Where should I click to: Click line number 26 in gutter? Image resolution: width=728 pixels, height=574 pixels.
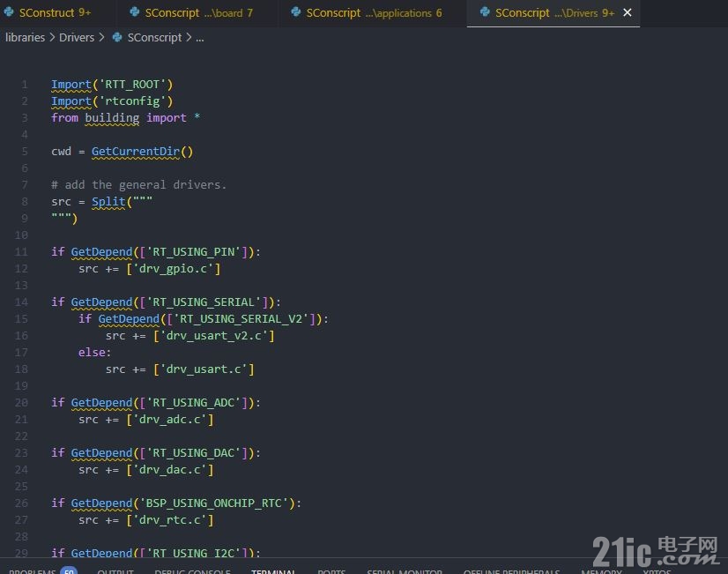(x=21, y=503)
